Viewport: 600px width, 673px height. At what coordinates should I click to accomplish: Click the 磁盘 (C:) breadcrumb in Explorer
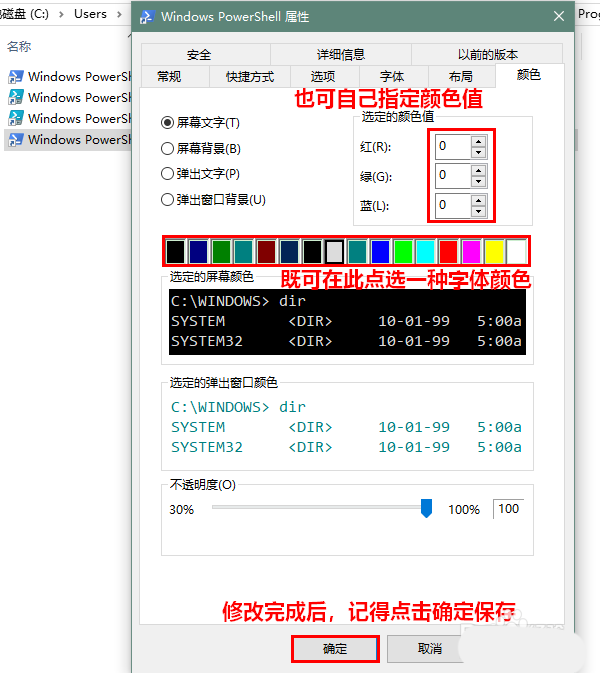25,14
